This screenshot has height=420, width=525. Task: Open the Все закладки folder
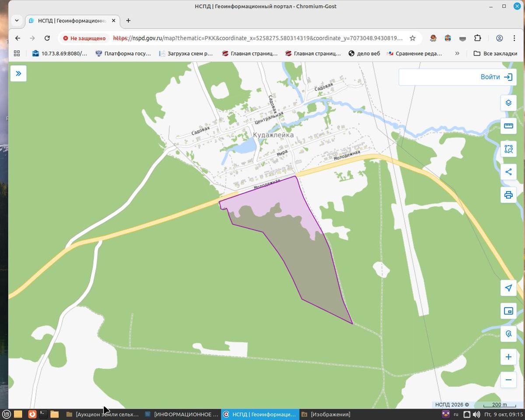(x=495, y=53)
